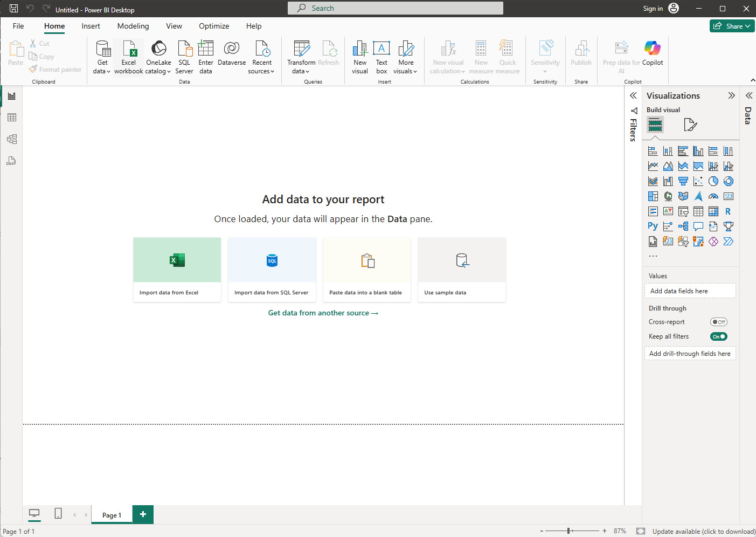The height and width of the screenshot is (537, 756).
Task: Open the File menu
Action: 18,26
